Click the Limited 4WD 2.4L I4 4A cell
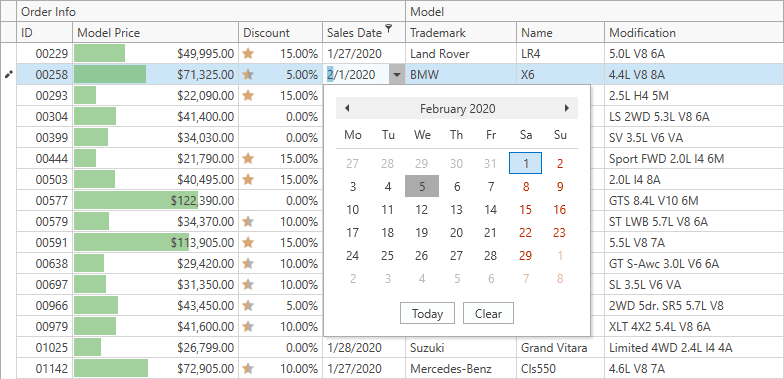Viewport: 784px width, 379px height. 694,348
